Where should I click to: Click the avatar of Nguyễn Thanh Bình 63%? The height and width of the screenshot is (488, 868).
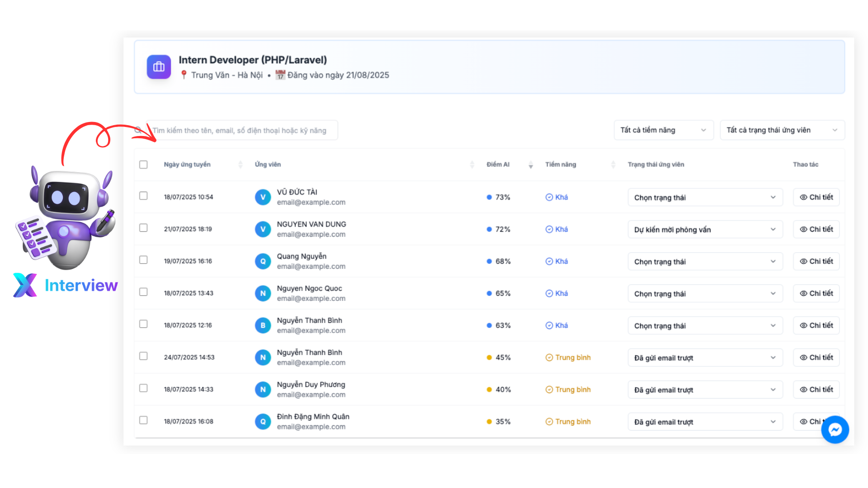(x=263, y=325)
